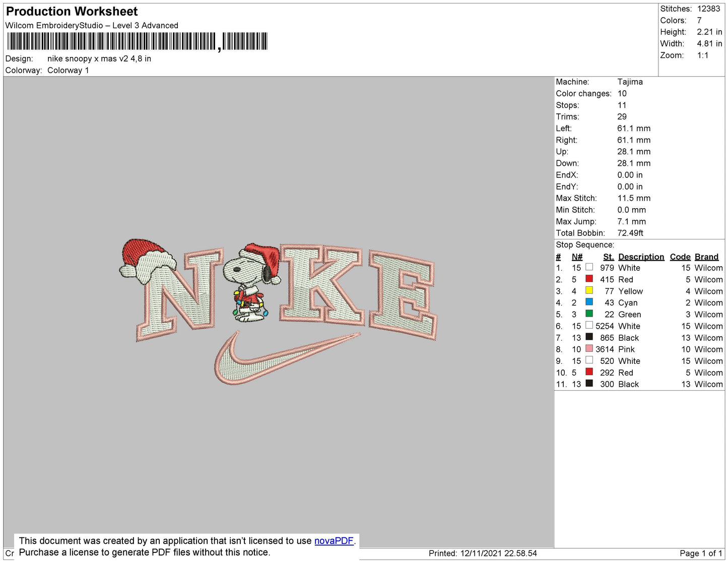Click the cyan swatch for stop 4
The image size is (728, 563).
pyautogui.click(x=589, y=302)
